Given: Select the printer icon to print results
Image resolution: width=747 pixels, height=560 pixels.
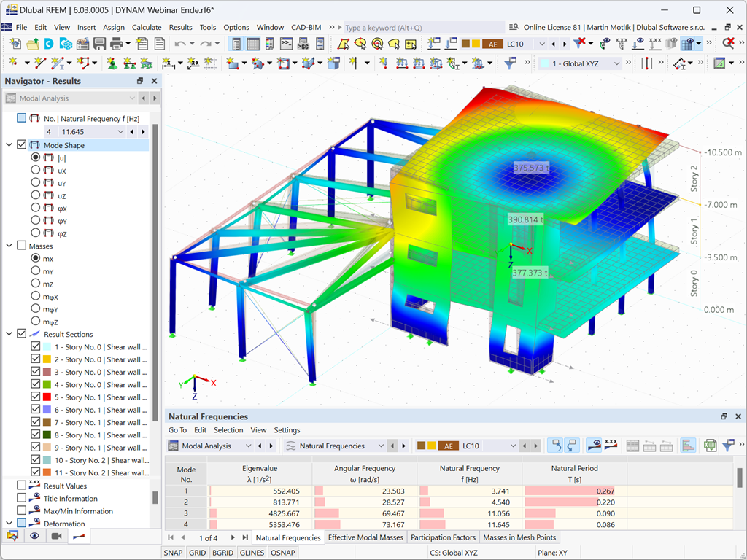Looking at the screenshot, I should (x=115, y=44).
